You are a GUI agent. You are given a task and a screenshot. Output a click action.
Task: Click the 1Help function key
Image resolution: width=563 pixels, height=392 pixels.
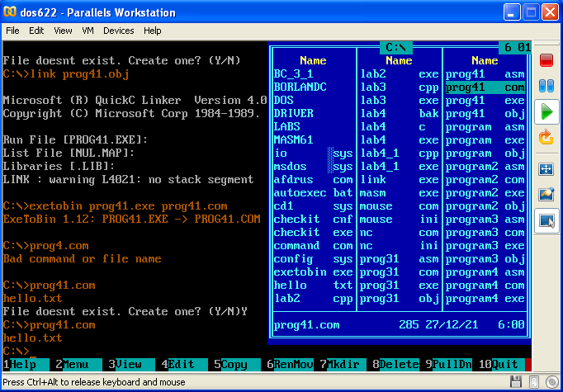click(x=26, y=365)
